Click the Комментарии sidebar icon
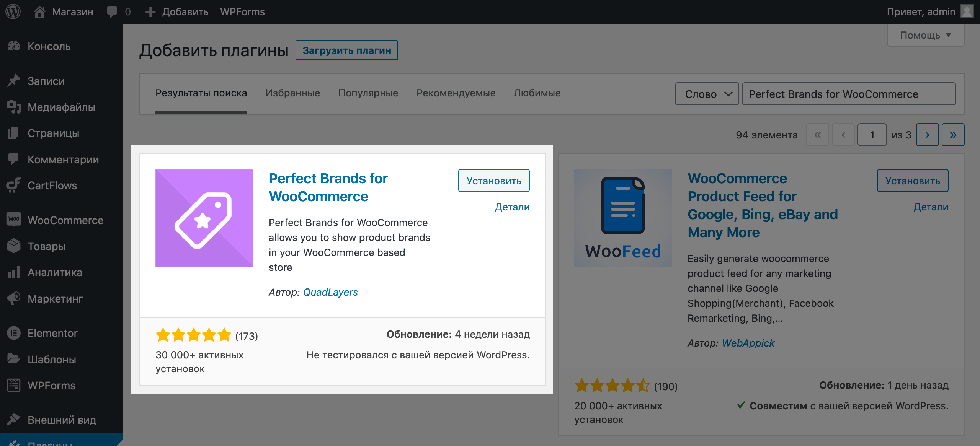This screenshot has height=446, width=980. point(14,159)
